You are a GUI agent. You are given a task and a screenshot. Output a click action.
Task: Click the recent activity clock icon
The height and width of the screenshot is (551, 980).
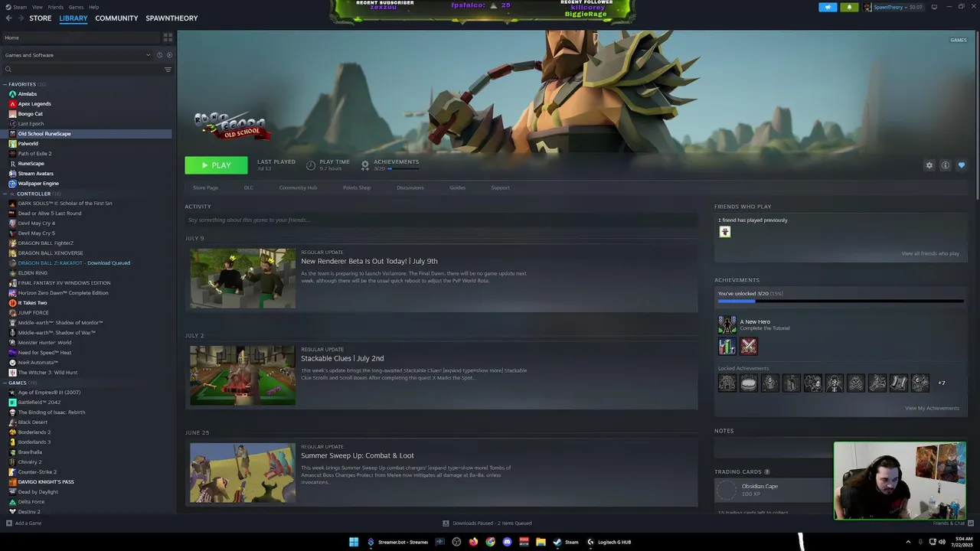(x=159, y=55)
